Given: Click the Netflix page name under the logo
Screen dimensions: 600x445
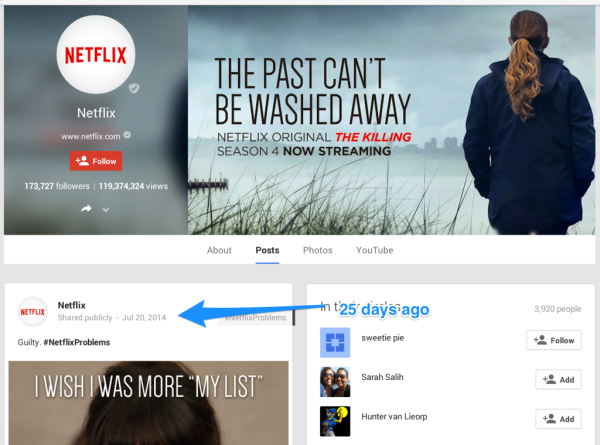Looking at the screenshot, I should point(96,113).
